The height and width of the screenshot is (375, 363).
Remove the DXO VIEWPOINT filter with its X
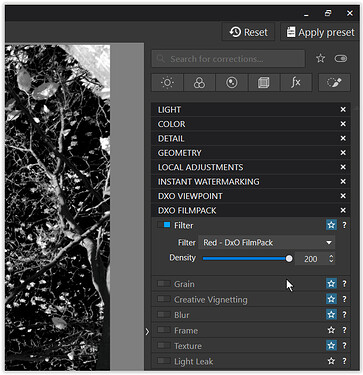coord(343,196)
